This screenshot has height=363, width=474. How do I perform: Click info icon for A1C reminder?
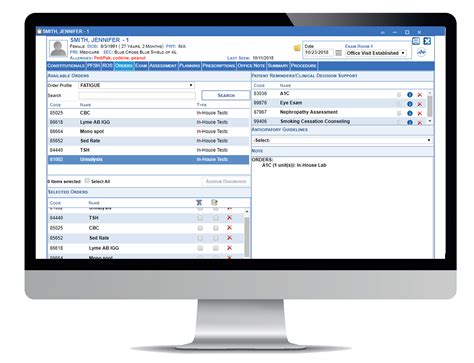click(410, 95)
